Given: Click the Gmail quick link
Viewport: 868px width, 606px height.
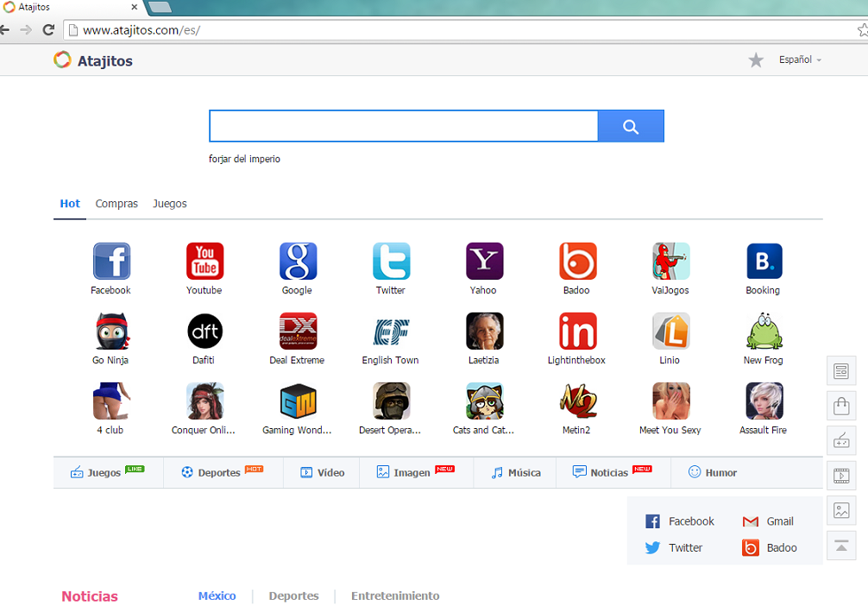Looking at the screenshot, I should pos(768,521).
